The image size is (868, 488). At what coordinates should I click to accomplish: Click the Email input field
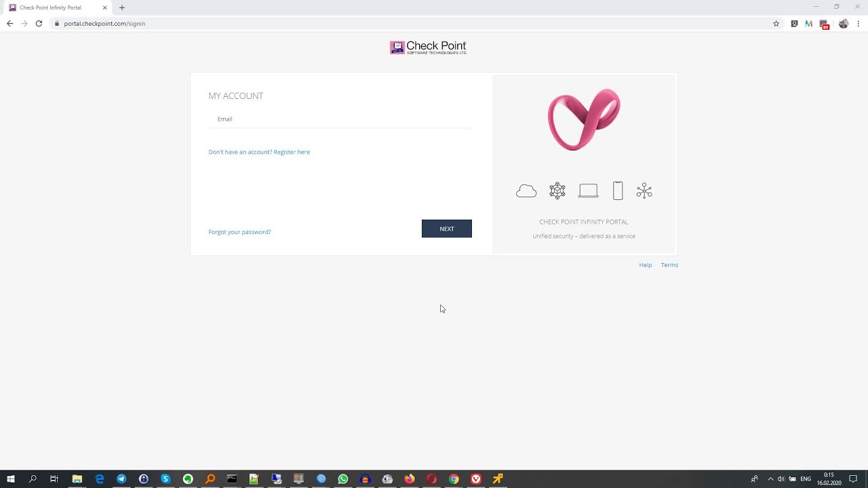[x=340, y=119]
